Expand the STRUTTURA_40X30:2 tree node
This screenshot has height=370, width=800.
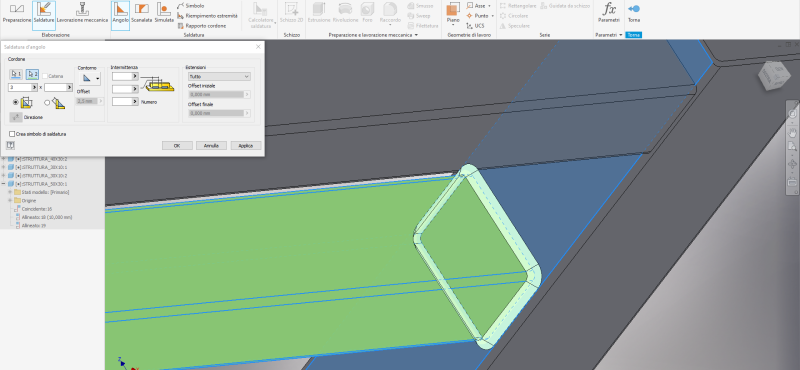[x=4, y=159]
